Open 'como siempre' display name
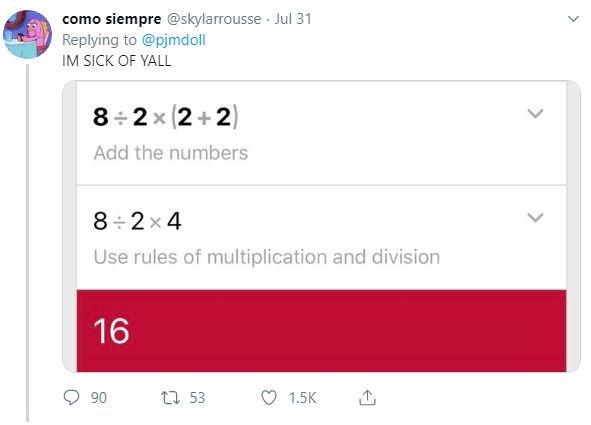591x425 pixels. [x=112, y=19]
